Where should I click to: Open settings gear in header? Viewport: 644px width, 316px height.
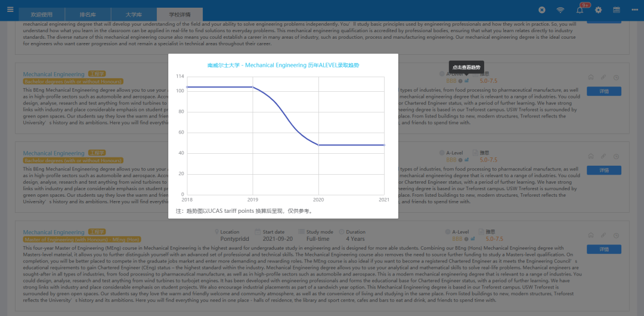click(599, 10)
